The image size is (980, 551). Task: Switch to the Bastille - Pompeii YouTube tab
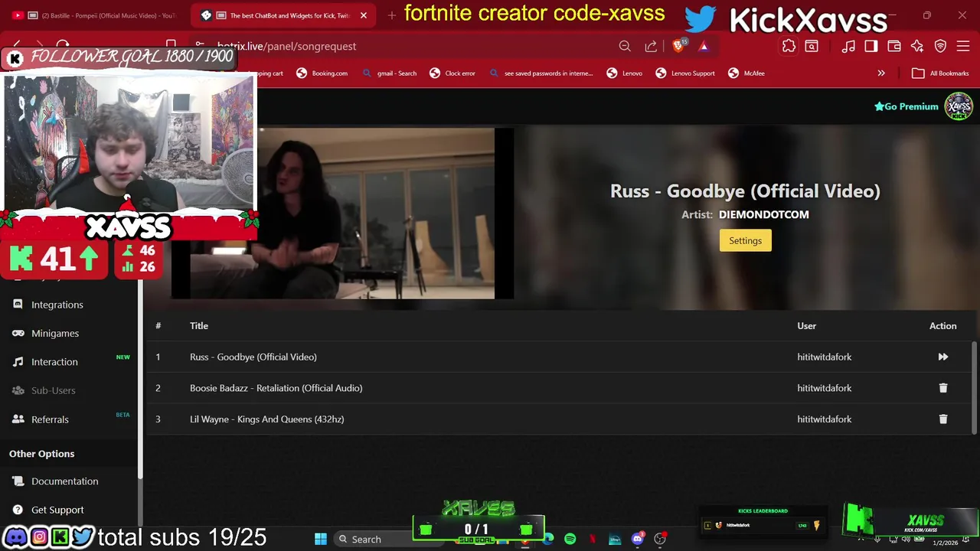pos(96,15)
